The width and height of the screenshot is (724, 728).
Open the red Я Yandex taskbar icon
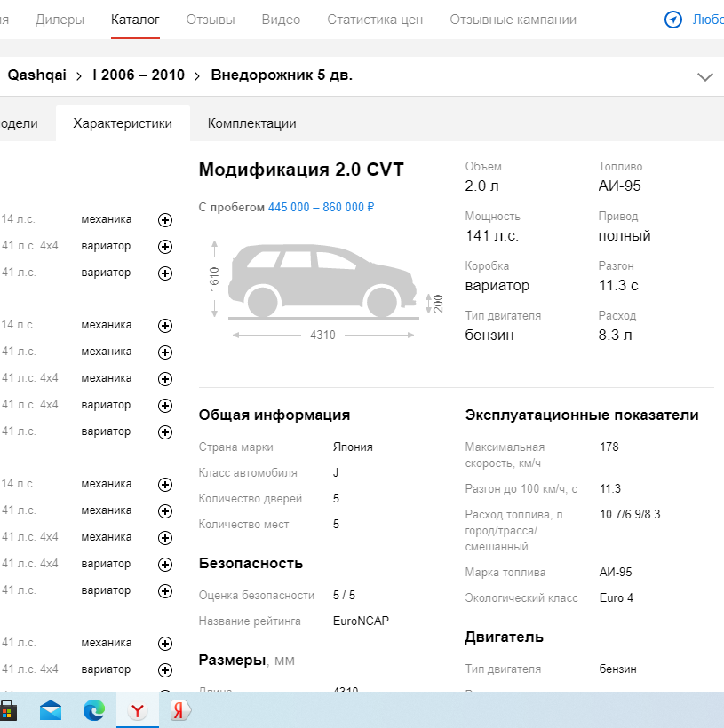pyautogui.click(x=180, y=710)
